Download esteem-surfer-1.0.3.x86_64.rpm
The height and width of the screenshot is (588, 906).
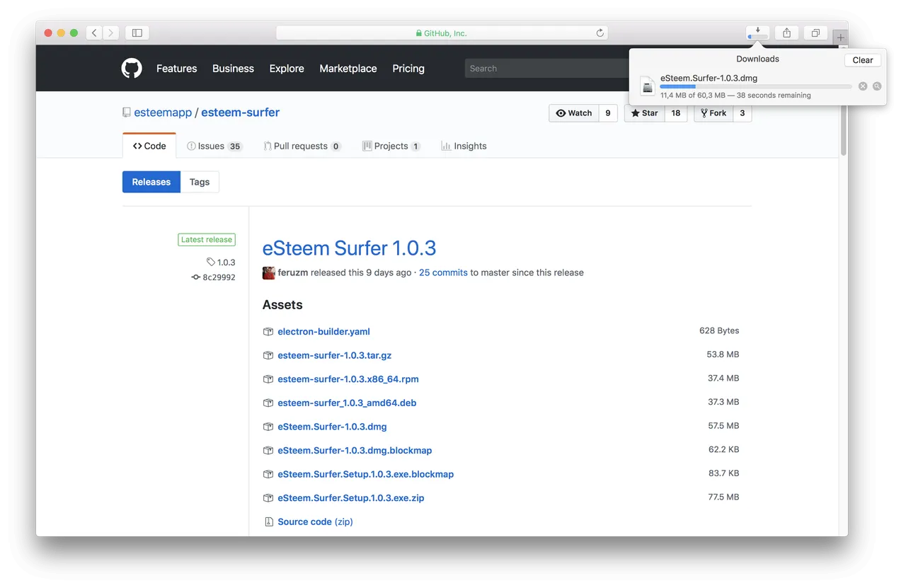tap(348, 379)
